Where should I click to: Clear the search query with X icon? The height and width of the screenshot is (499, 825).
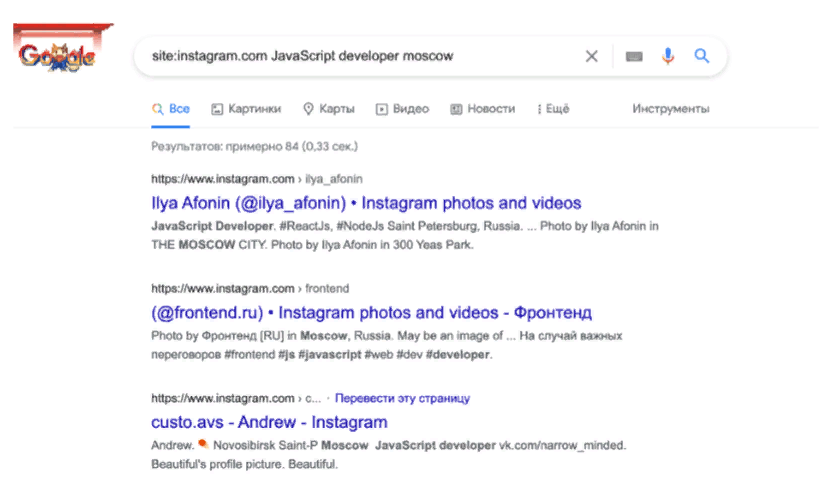coord(591,57)
